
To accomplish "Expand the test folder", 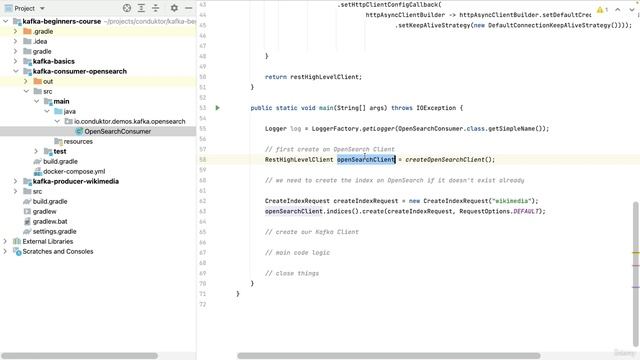I will pyautogui.click(x=36, y=151).
